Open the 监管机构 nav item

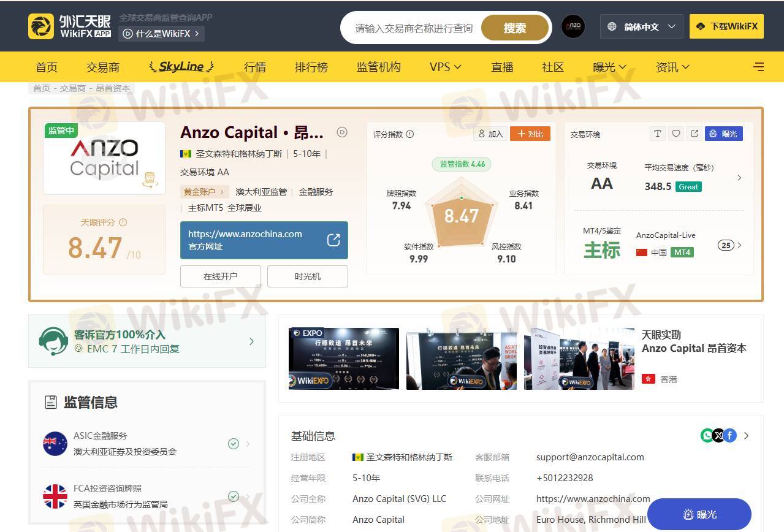coord(379,67)
